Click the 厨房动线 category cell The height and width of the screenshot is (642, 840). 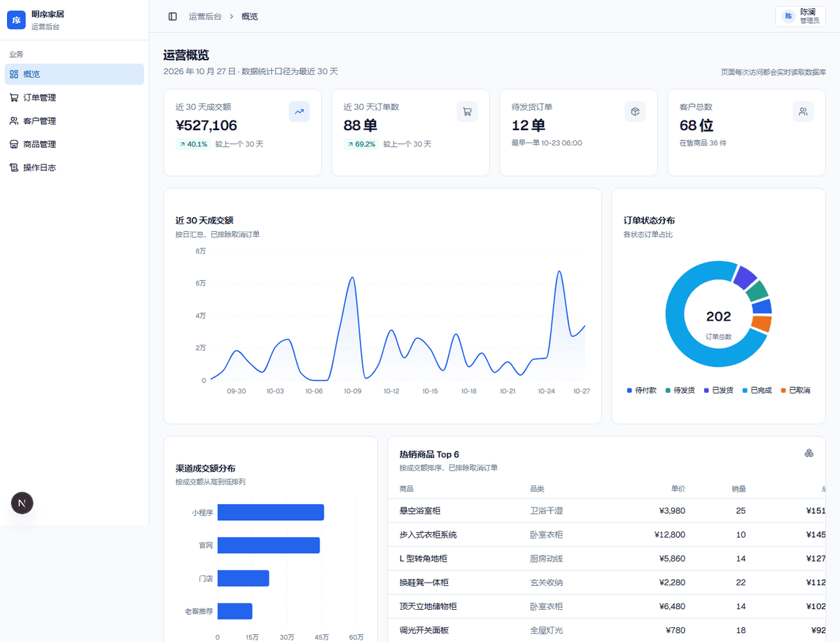(x=546, y=559)
